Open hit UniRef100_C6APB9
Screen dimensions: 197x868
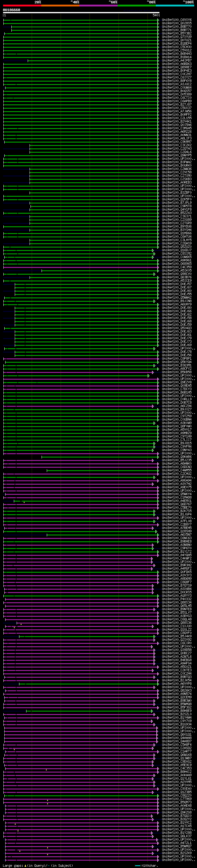[177, 101]
